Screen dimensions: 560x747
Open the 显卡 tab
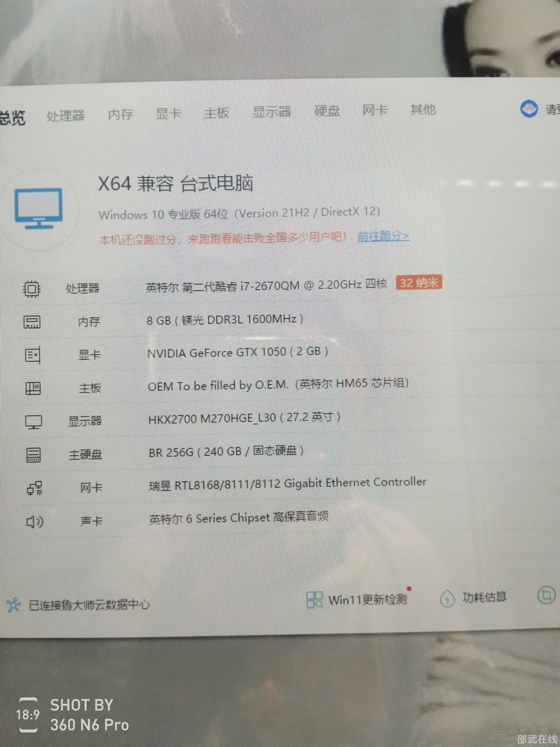tap(168, 113)
